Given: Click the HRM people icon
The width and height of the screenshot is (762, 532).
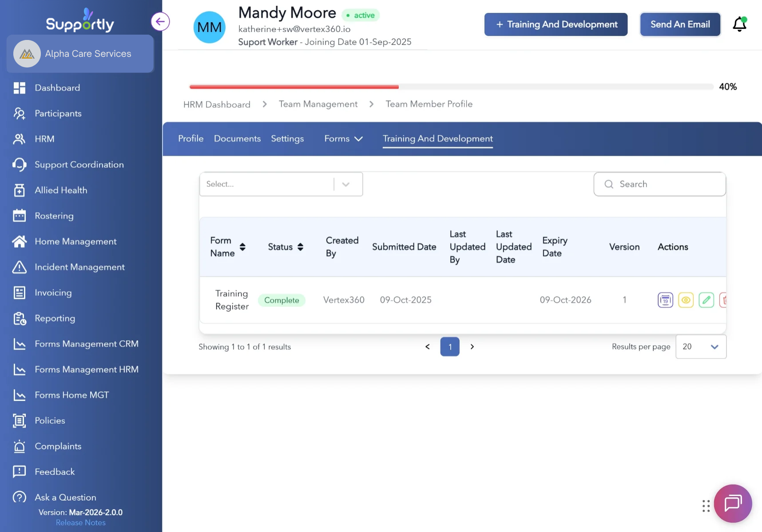Looking at the screenshot, I should click(20, 139).
